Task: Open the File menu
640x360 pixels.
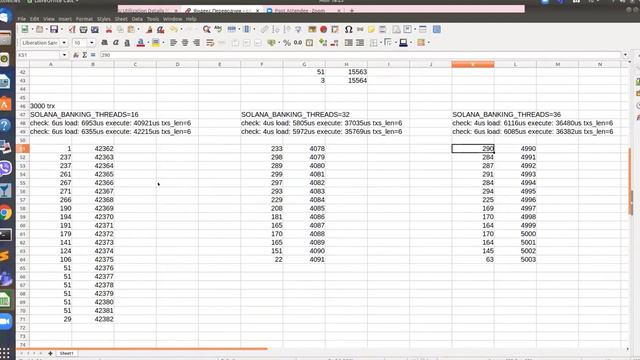Action: [x=22, y=19]
